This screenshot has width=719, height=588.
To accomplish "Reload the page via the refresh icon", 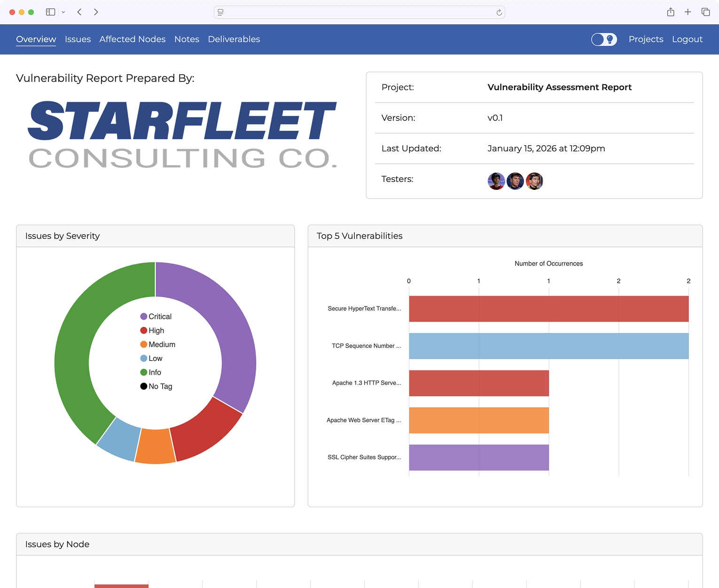I will (x=499, y=12).
